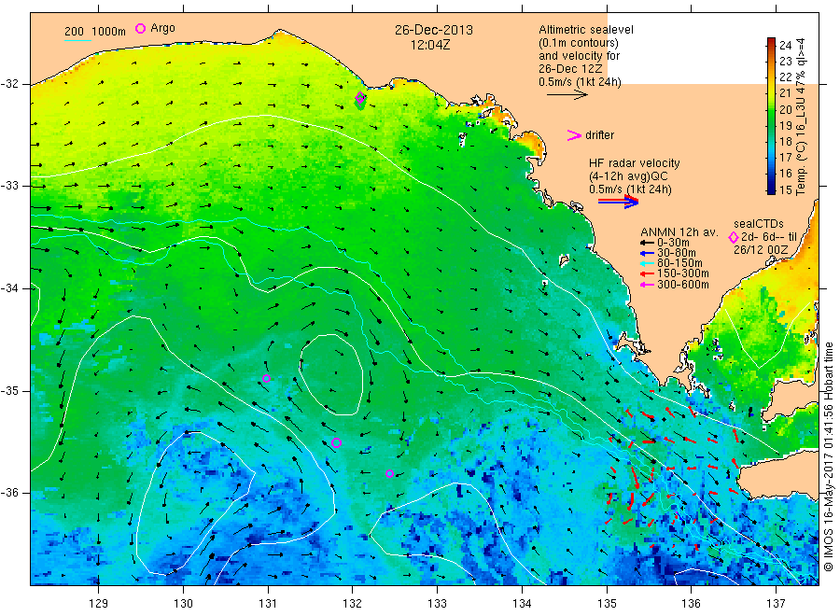Click the 12:04Z time label
This screenshot has width=840, height=616.
(430, 46)
